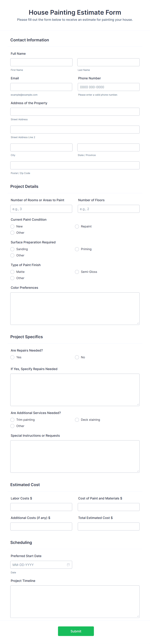
Task: Click the Labor Costs input field
Action: (41, 507)
